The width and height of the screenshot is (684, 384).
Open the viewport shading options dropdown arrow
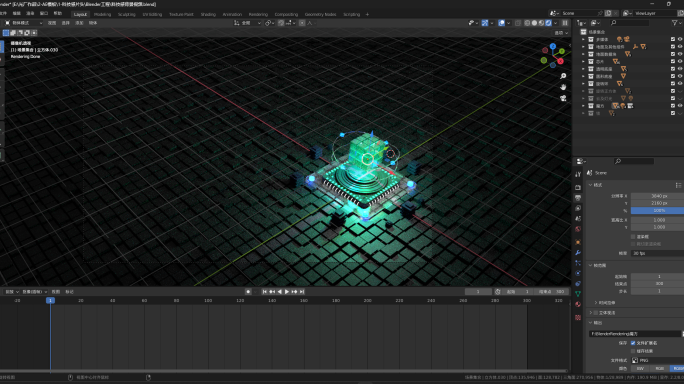pyautogui.click(x=555, y=23)
